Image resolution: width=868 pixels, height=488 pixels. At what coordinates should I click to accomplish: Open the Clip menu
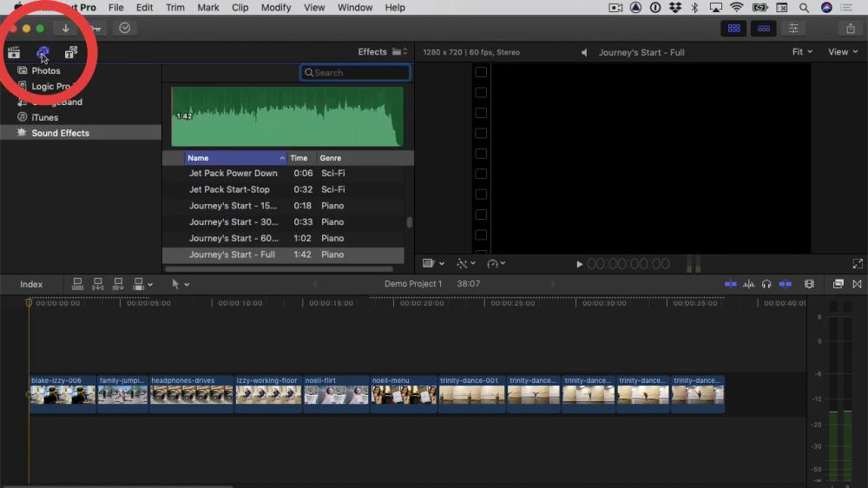[240, 8]
